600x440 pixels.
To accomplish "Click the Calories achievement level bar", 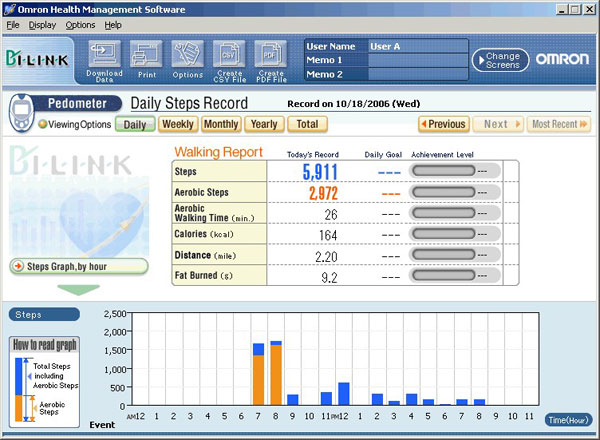I will pos(444,234).
